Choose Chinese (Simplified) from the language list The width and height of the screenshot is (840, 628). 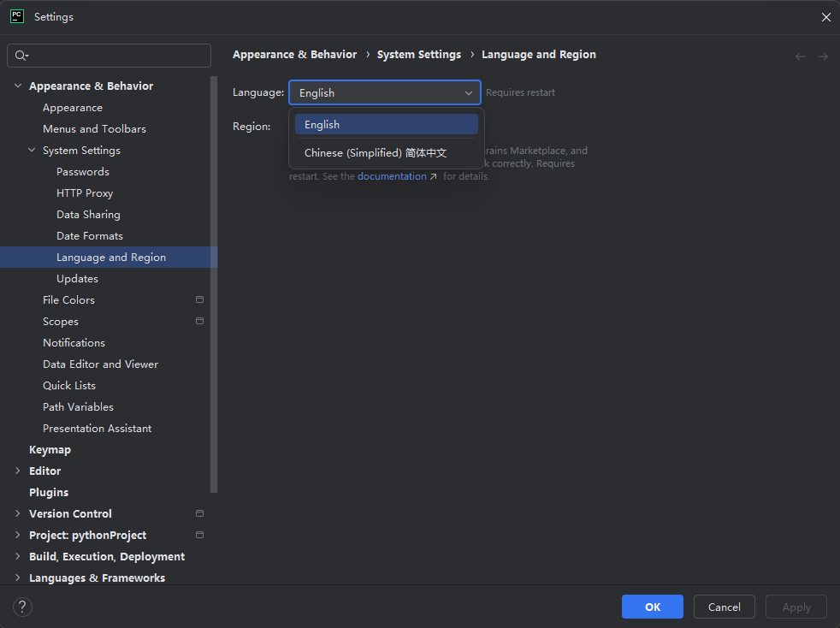pyautogui.click(x=387, y=152)
